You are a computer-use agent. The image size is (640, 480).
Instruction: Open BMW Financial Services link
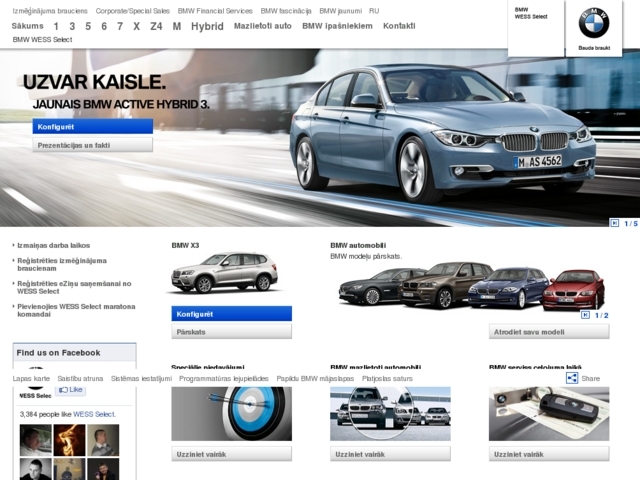pos(215,11)
